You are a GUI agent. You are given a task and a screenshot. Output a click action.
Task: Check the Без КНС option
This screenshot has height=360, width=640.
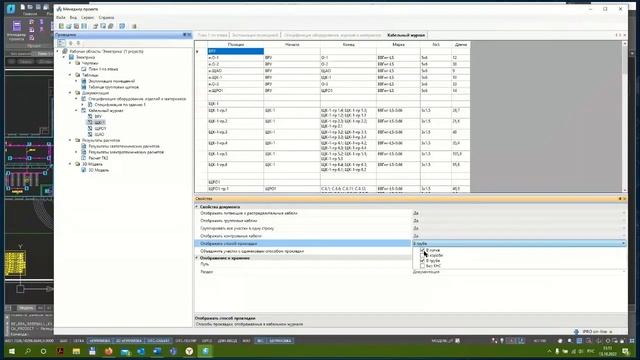pyautogui.click(x=422, y=266)
